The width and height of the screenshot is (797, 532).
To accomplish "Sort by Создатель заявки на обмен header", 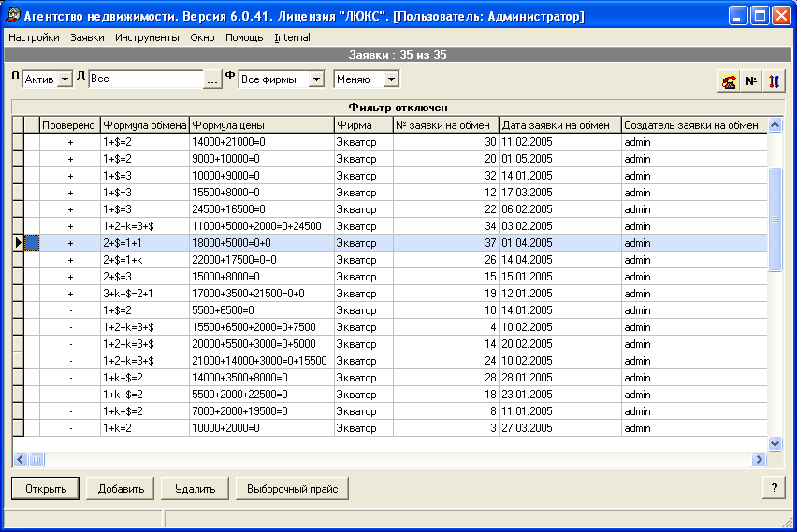I will [694, 125].
